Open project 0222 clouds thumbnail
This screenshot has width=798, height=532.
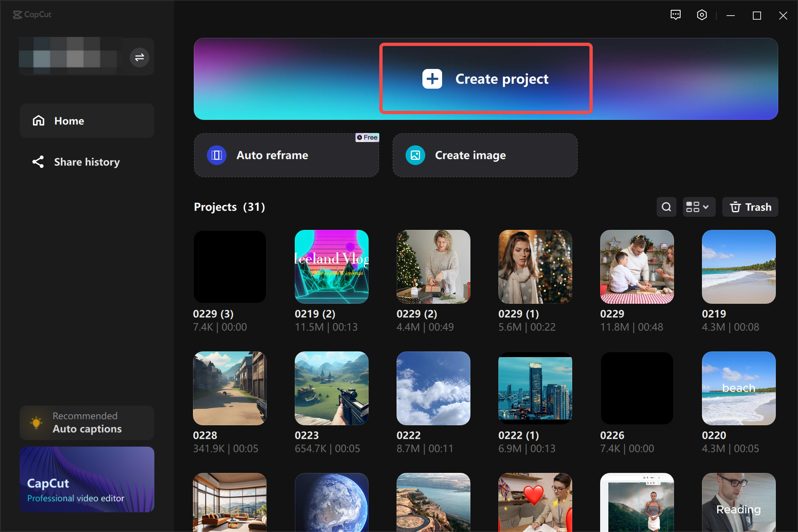pyautogui.click(x=433, y=388)
